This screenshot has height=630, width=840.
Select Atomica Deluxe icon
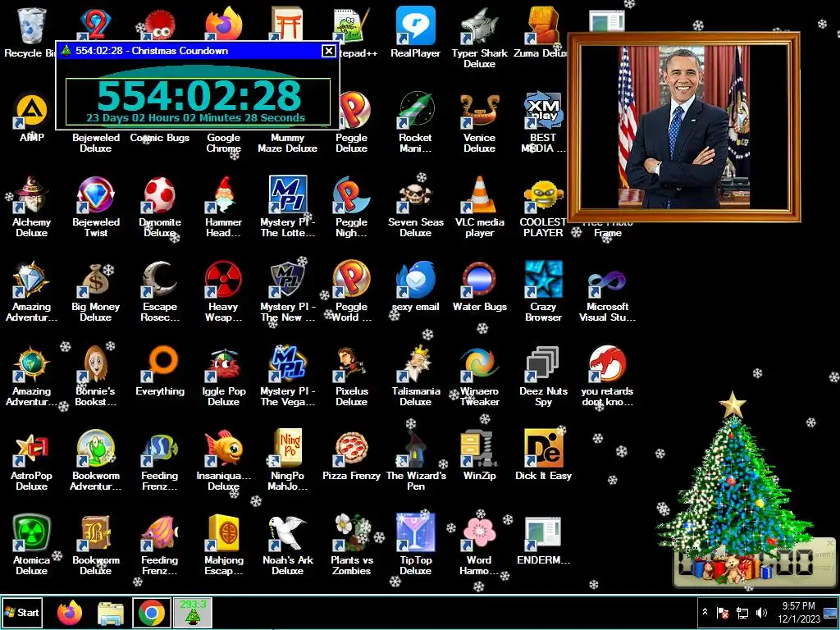point(32,533)
